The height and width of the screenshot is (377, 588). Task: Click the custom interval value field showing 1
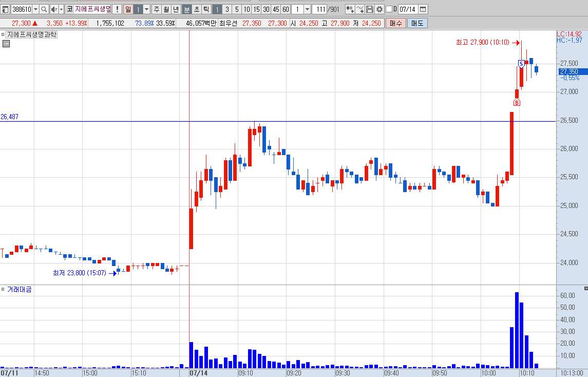coord(297,9)
